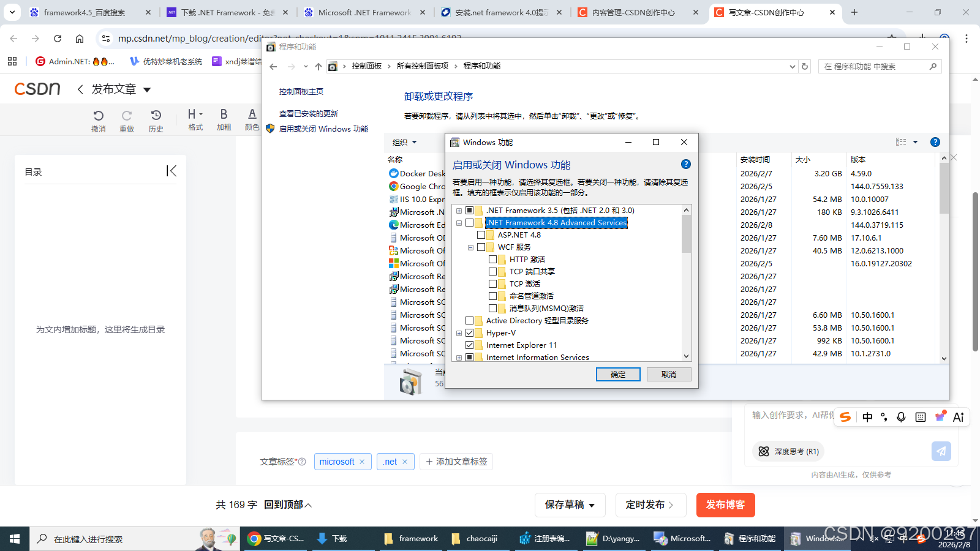Check the ASP.NET 4.8 checkbox
The height and width of the screenshot is (551, 980).
point(481,235)
